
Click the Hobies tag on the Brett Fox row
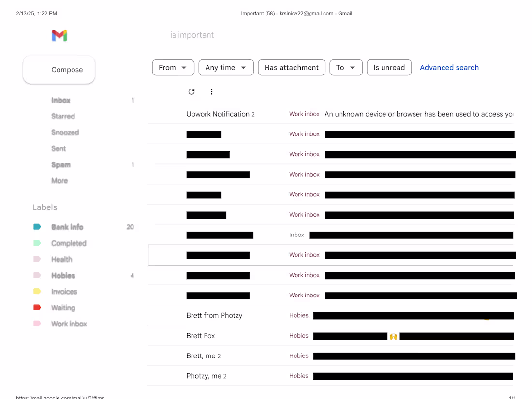click(x=298, y=335)
